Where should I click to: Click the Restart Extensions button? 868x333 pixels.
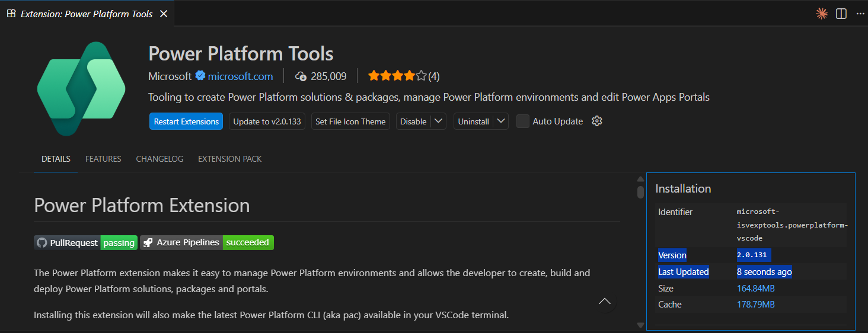tap(186, 121)
